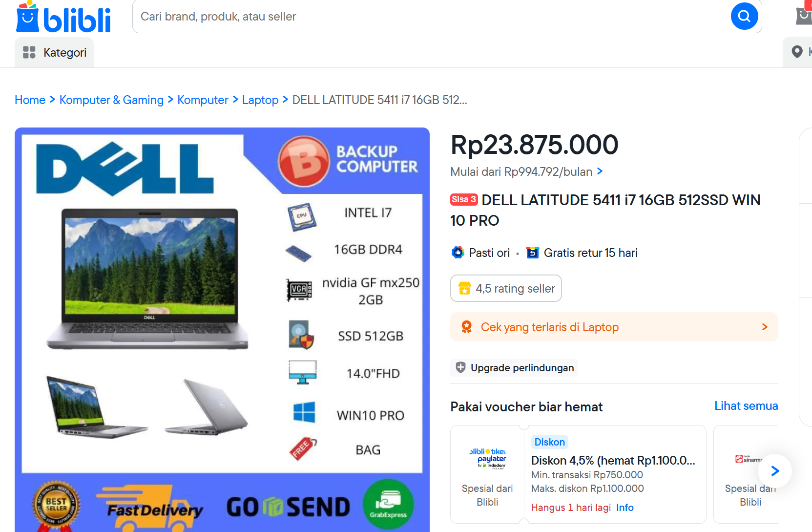Image resolution: width=812 pixels, height=532 pixels.
Task: Go to Home breadcrumb link
Action: pyautogui.click(x=30, y=100)
